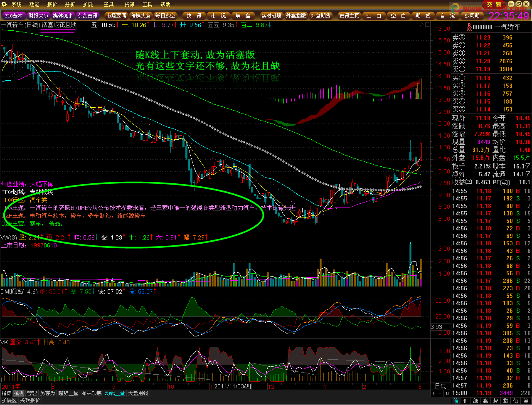The image size is (532, 405).
Task: Select the 筹 tab in the quote panel
Action: (x=526, y=401)
